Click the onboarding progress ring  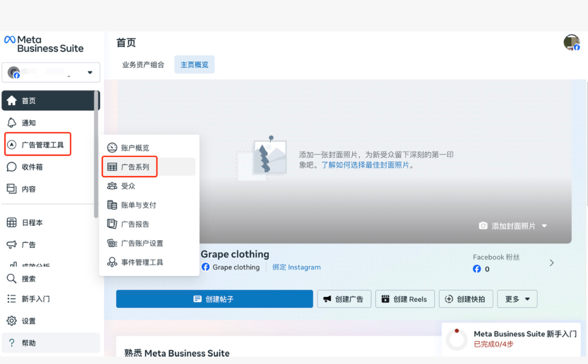point(457,339)
